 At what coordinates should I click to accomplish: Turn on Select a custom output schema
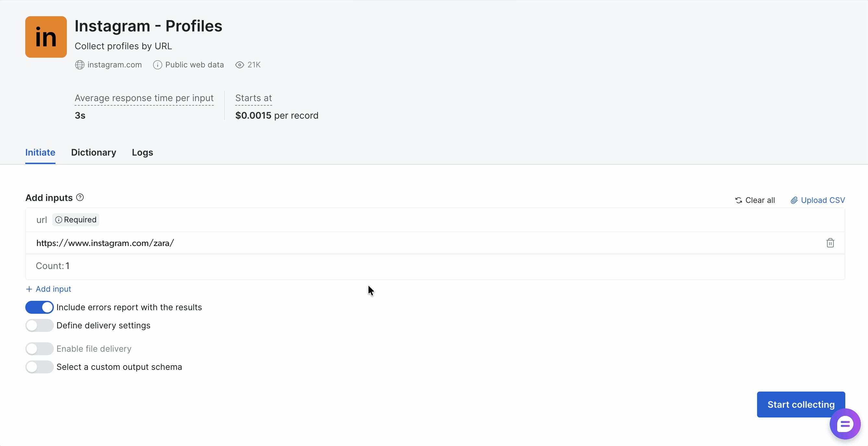click(x=40, y=367)
